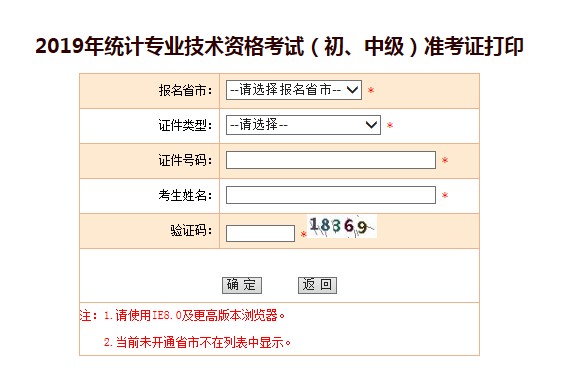
Task: Click the 证件类型 field label
Action: click(x=186, y=125)
